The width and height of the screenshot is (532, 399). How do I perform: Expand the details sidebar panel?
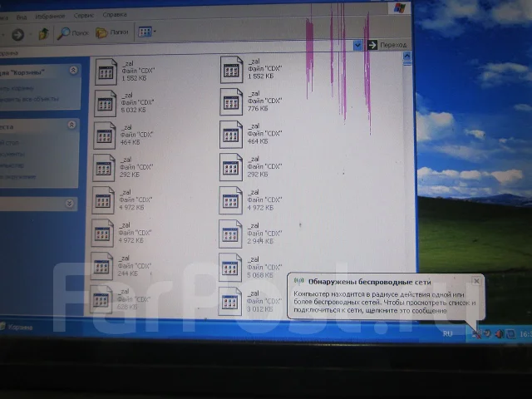[69, 203]
